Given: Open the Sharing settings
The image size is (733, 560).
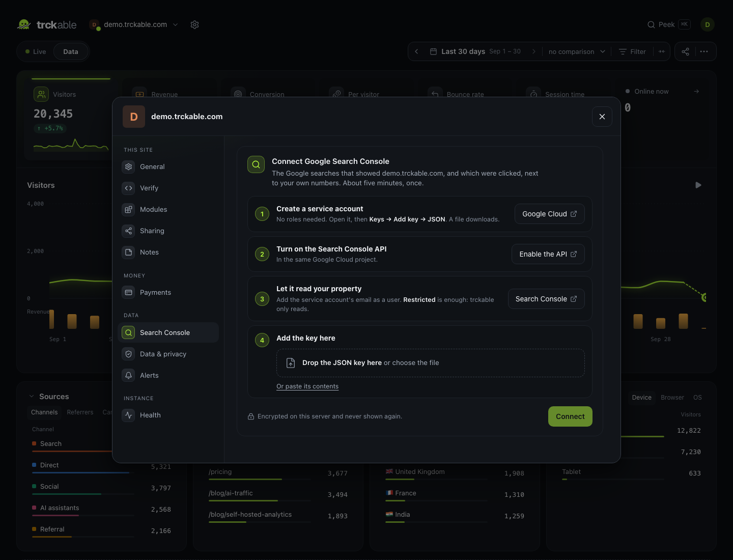Looking at the screenshot, I should click(168, 231).
